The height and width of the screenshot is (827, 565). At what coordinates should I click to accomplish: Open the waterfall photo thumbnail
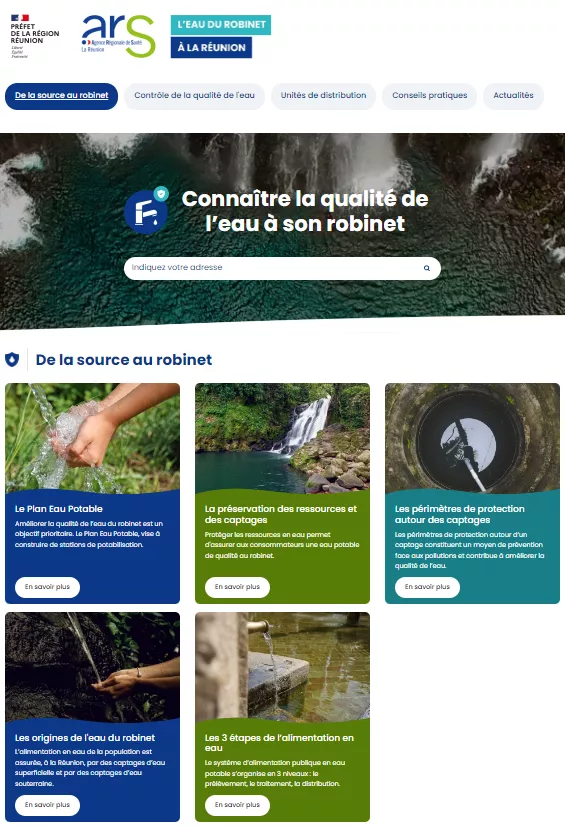tap(282, 438)
